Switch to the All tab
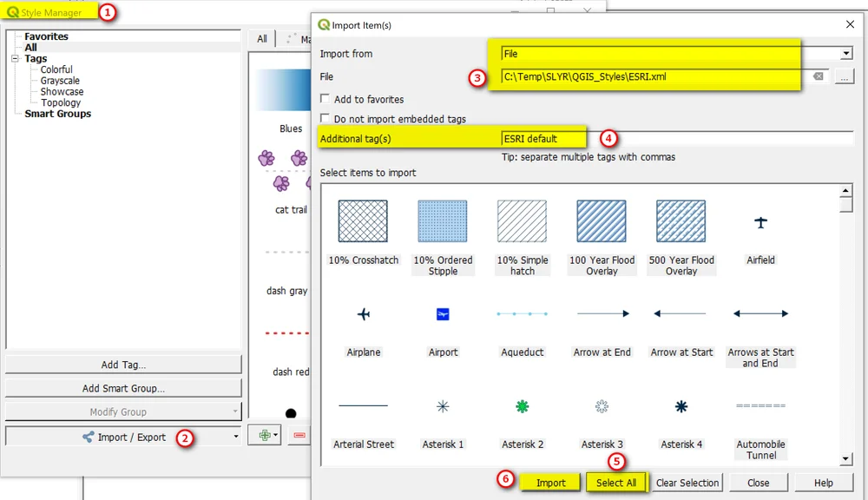 click(x=261, y=38)
